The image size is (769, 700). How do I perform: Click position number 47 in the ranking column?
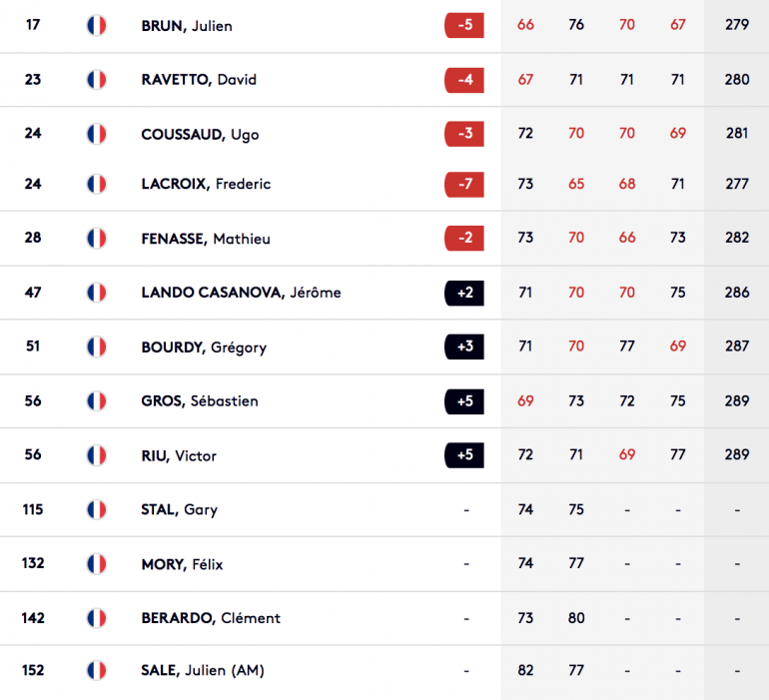[x=33, y=293]
